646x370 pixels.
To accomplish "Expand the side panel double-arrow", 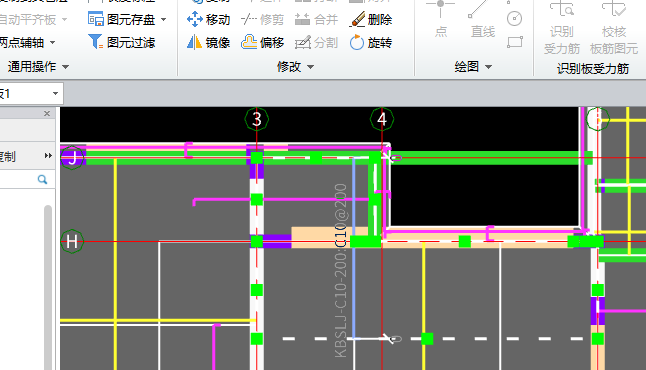I will (x=48, y=156).
